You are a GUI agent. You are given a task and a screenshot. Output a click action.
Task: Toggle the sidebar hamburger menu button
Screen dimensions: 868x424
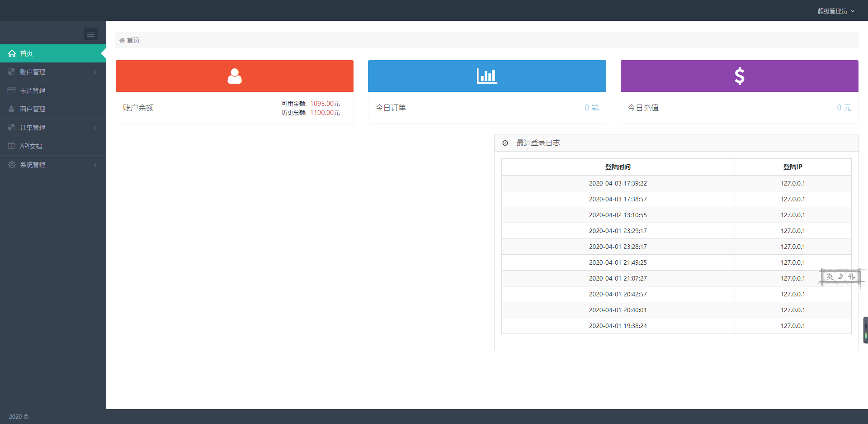tap(91, 33)
